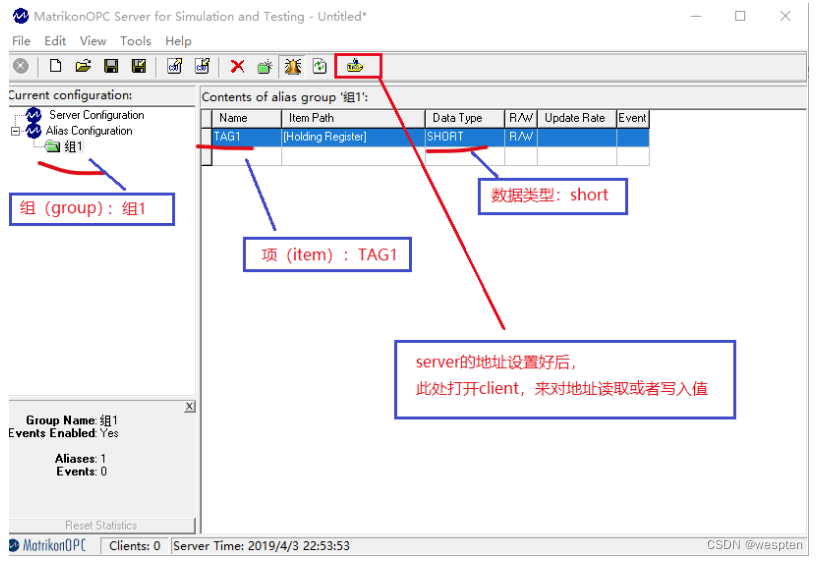Delete the selected alias with the red X
This screenshot has height=561, width=818.
click(x=237, y=66)
